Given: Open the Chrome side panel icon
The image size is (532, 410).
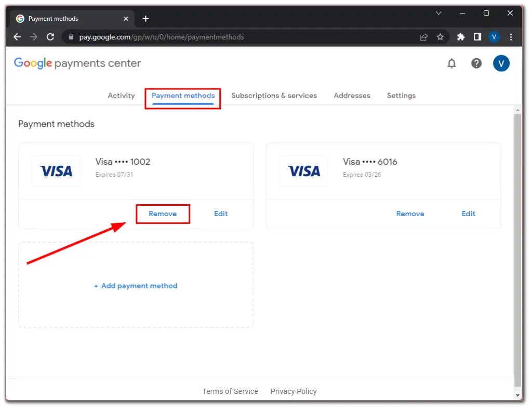Looking at the screenshot, I should click(476, 37).
